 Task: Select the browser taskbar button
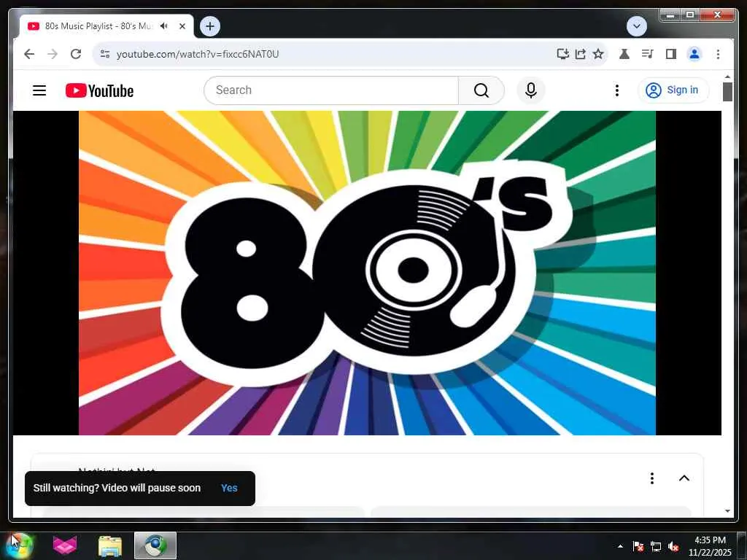click(155, 545)
